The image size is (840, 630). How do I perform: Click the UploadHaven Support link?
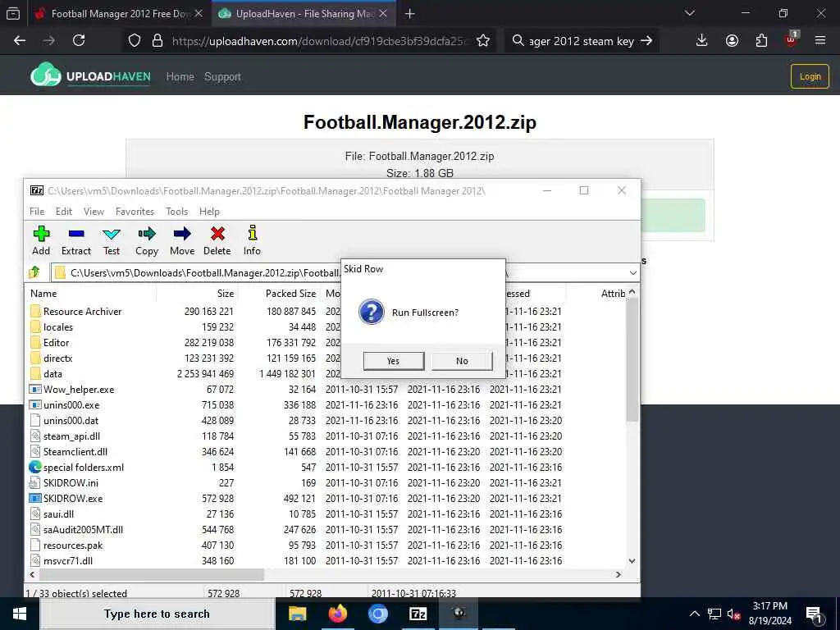click(222, 76)
